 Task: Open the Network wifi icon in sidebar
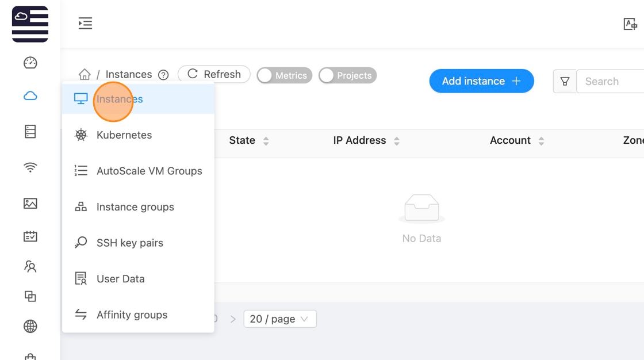click(x=30, y=167)
